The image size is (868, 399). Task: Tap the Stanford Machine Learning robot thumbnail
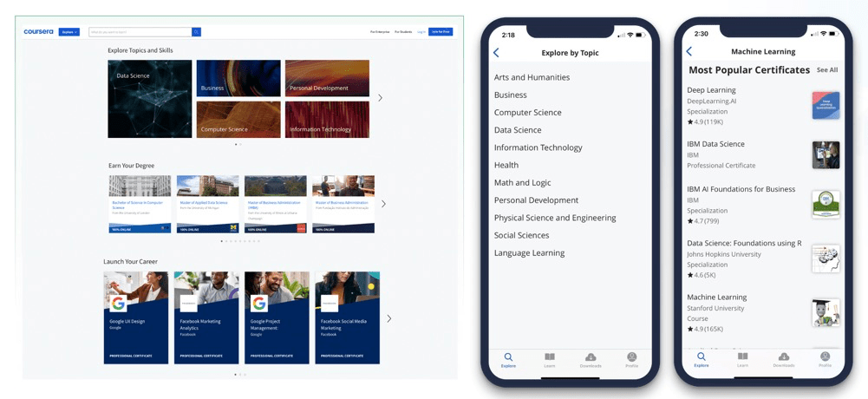coord(826,312)
